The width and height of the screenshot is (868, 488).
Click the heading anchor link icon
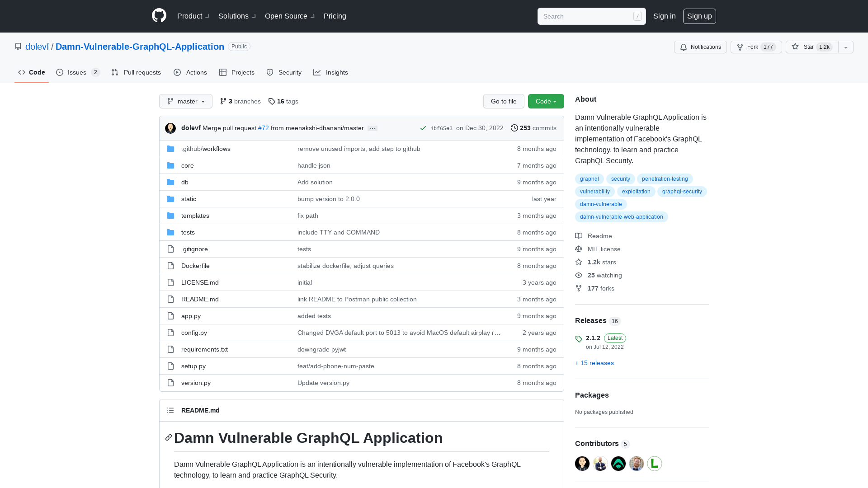click(x=169, y=437)
